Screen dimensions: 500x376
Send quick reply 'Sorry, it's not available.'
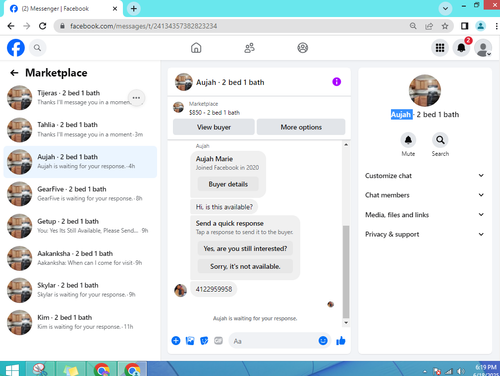tap(245, 266)
